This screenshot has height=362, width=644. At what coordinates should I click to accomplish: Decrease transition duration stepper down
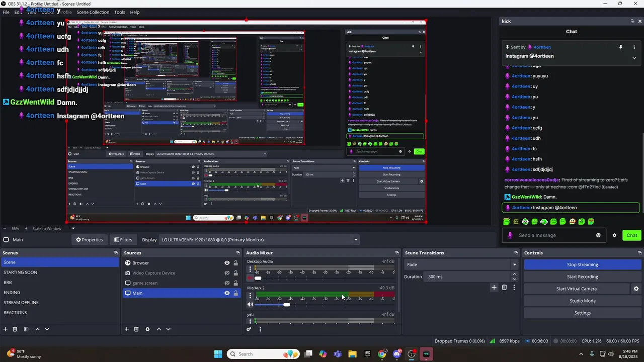pos(514,279)
